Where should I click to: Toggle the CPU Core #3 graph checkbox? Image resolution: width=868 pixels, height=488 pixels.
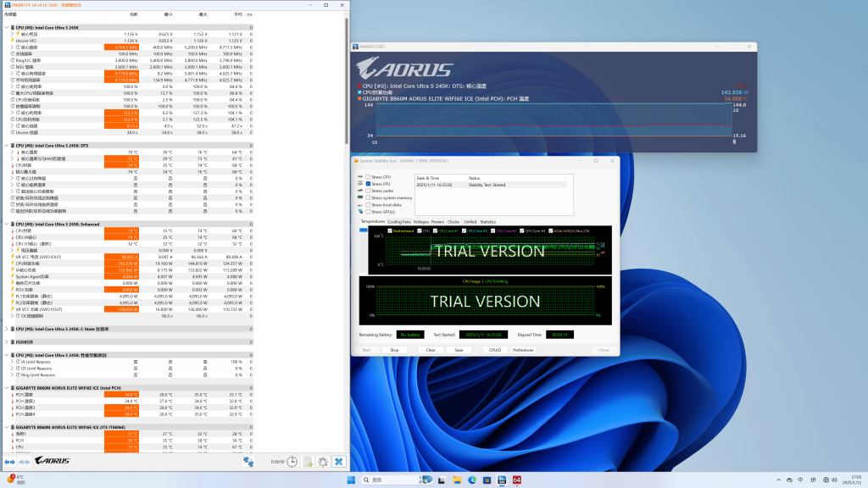pos(492,230)
